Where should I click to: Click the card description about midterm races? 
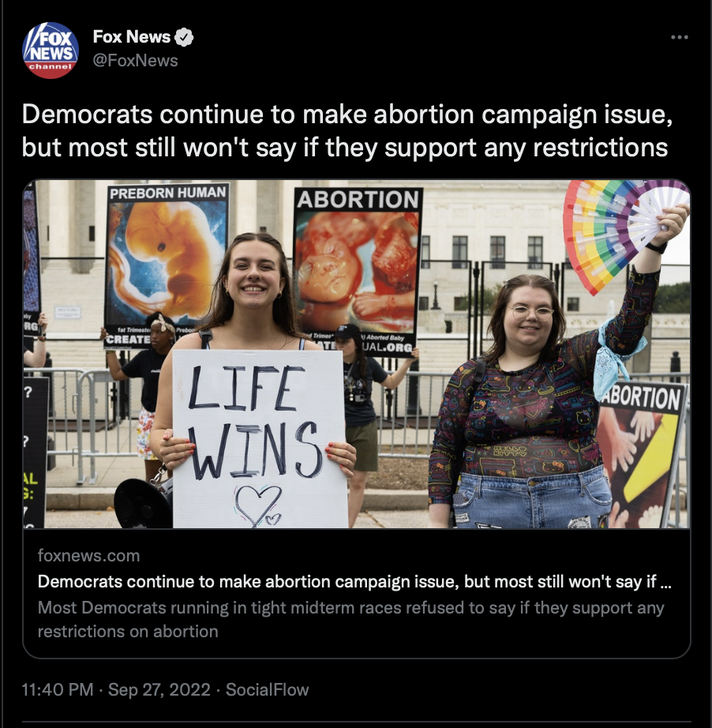[351, 619]
